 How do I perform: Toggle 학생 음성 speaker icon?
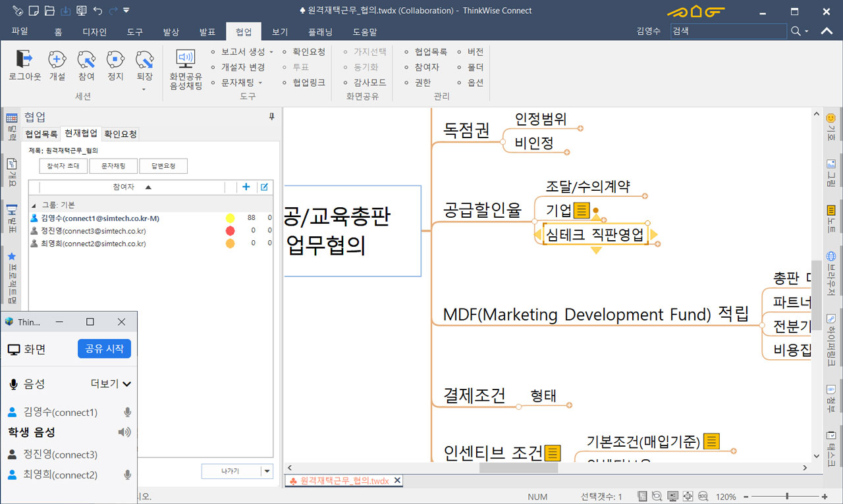click(124, 432)
